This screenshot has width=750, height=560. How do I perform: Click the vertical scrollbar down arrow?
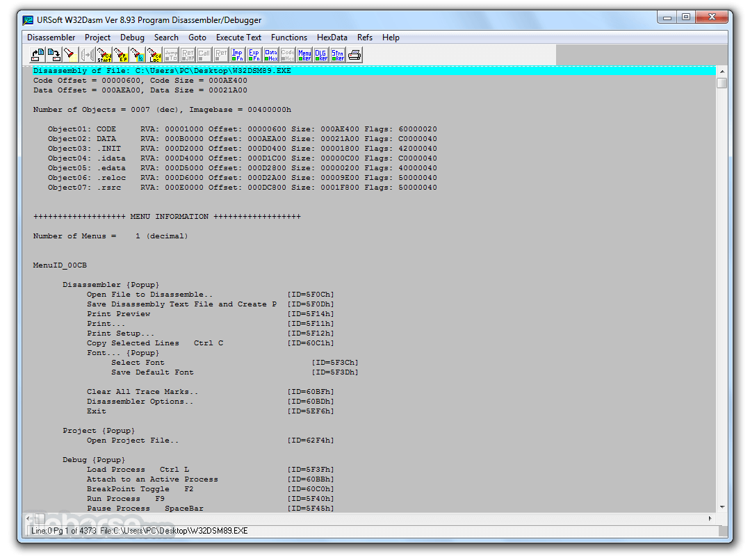coord(722,507)
